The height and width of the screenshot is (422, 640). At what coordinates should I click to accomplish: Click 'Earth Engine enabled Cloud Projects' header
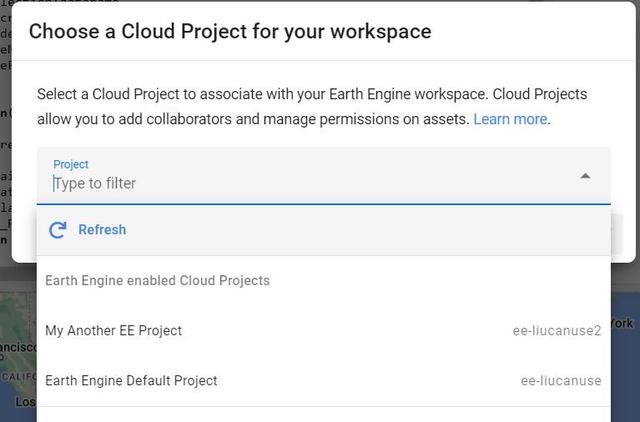157,281
